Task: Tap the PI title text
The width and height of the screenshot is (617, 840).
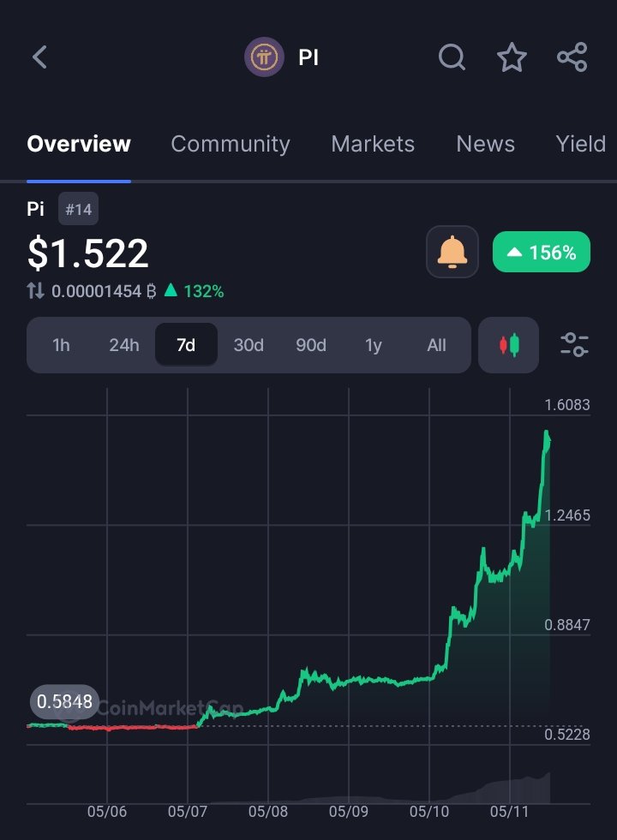Action: (308, 57)
